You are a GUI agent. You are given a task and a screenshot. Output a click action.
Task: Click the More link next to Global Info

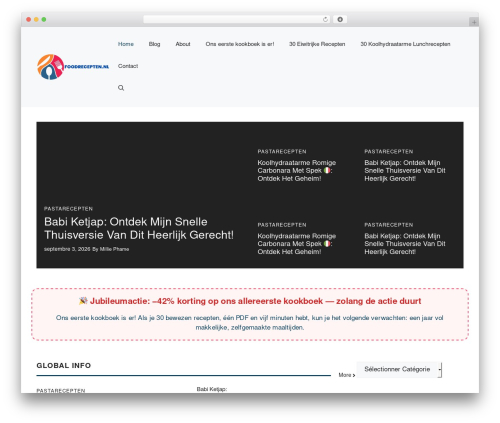347,375
